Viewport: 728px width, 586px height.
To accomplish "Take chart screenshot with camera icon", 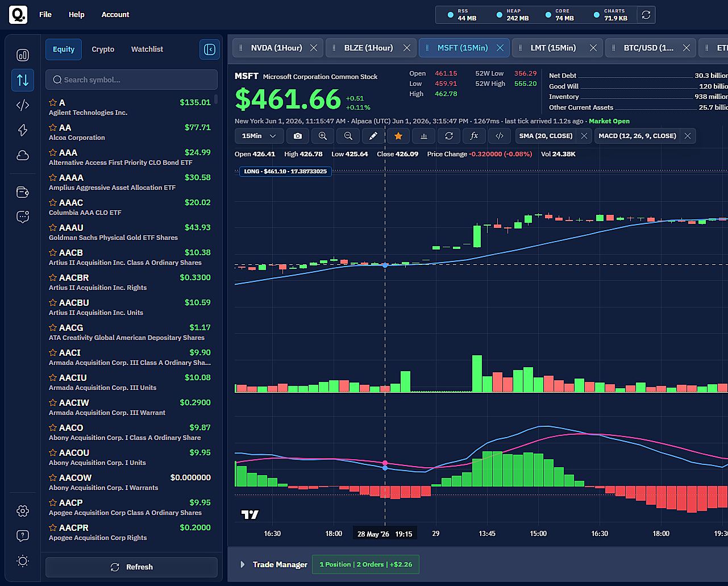I will click(x=298, y=136).
